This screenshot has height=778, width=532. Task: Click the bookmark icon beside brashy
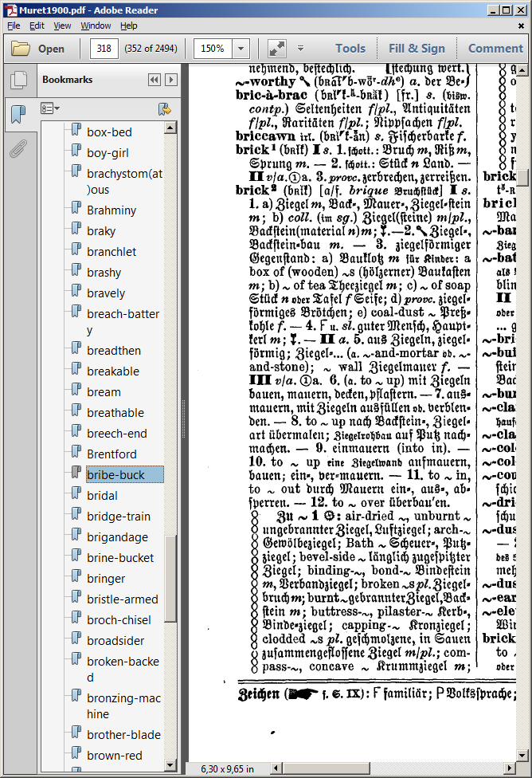[76, 270]
